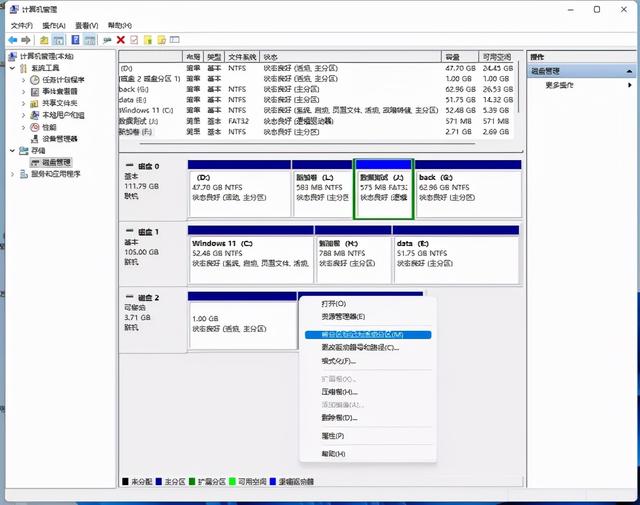Click the rightmost view settings toolbar icon
Viewport: 640px width, 505px height.
[175, 40]
